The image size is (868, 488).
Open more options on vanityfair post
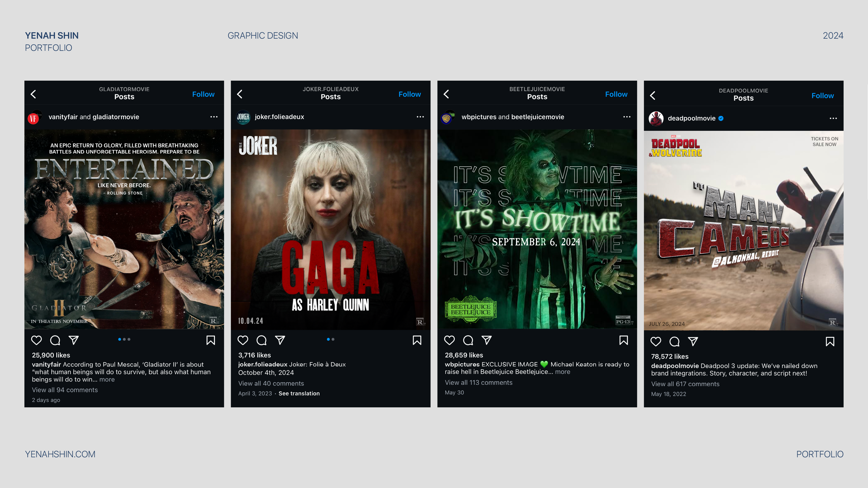[x=214, y=117]
